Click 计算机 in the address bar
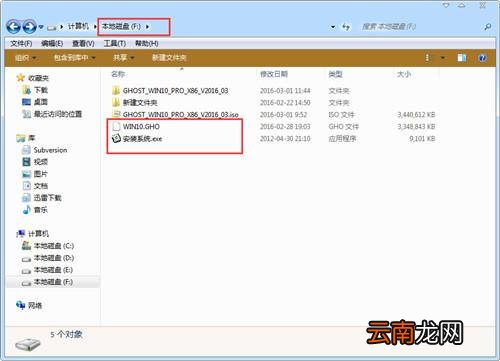Screen dimensions: 500x361 pos(78,26)
